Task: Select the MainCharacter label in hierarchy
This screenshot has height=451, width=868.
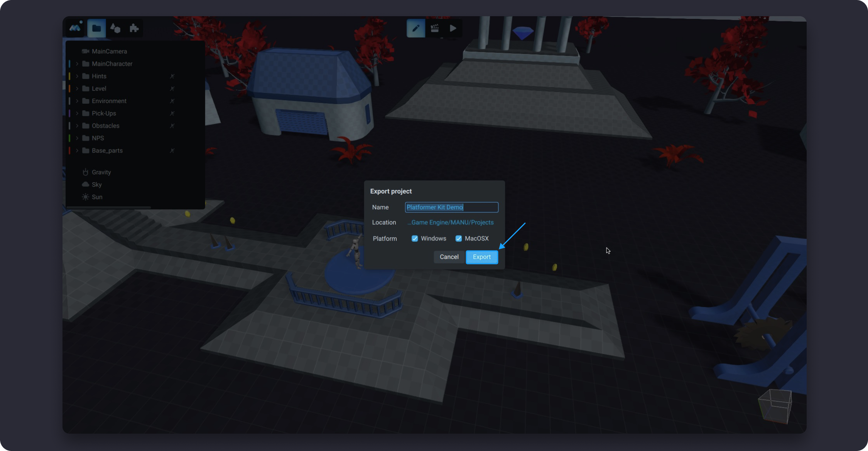Action: (112, 64)
